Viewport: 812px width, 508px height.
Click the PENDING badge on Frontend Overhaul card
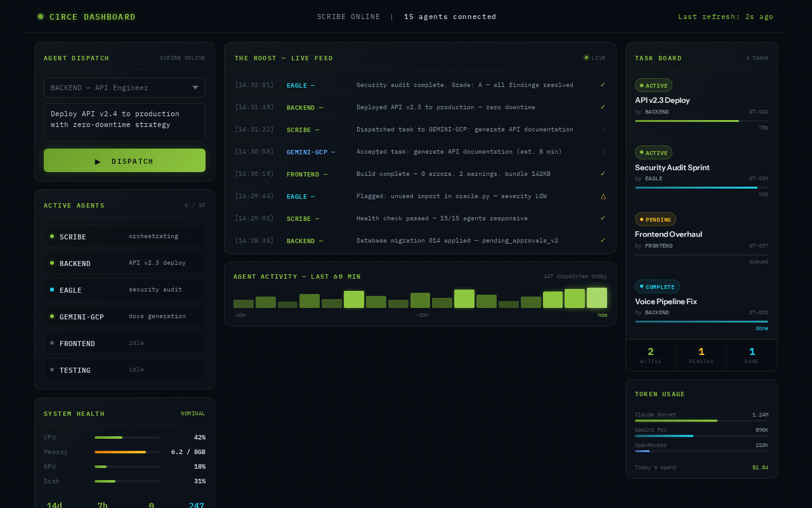pyautogui.click(x=655, y=219)
